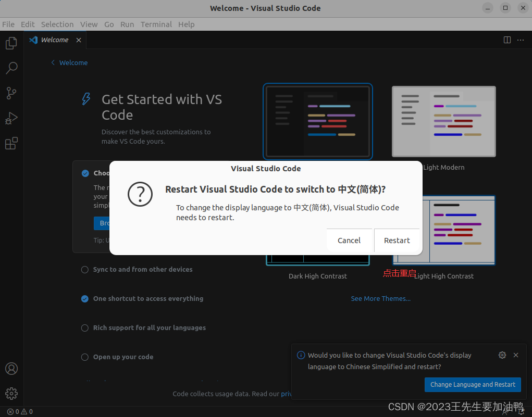Click the errors and warnings indicator
The image size is (532, 417).
18,411
